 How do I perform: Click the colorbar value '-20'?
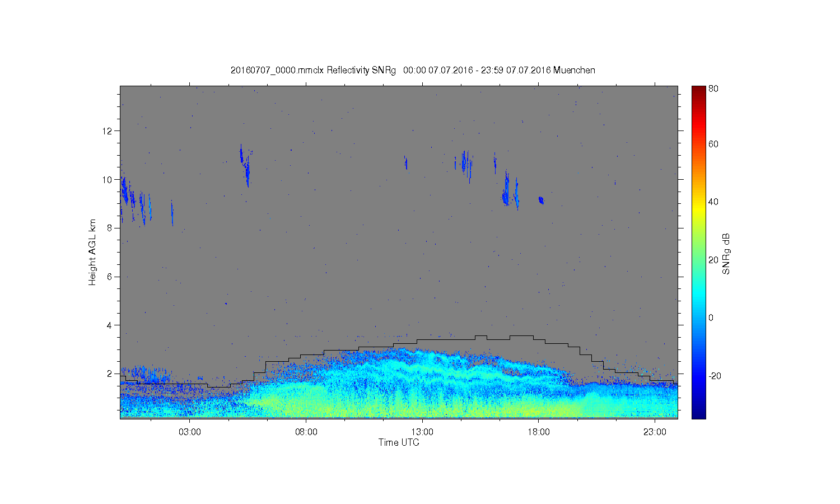(x=715, y=376)
